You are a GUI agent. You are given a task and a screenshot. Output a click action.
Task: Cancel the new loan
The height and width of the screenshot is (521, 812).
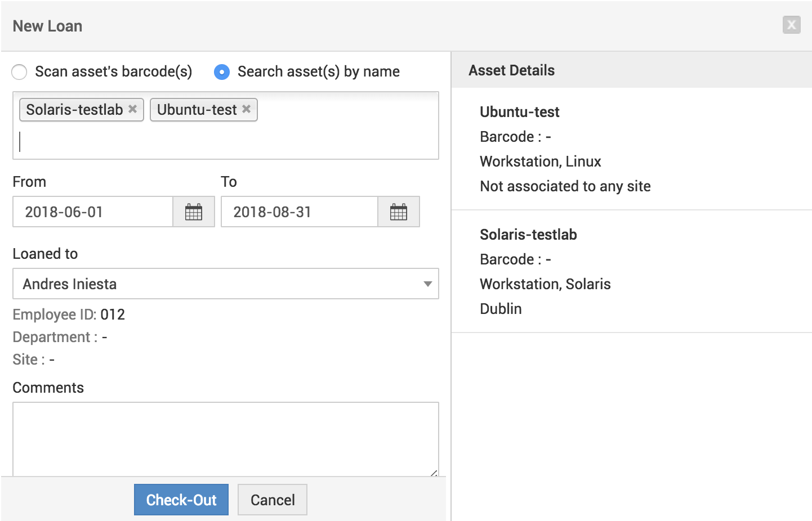point(273,500)
